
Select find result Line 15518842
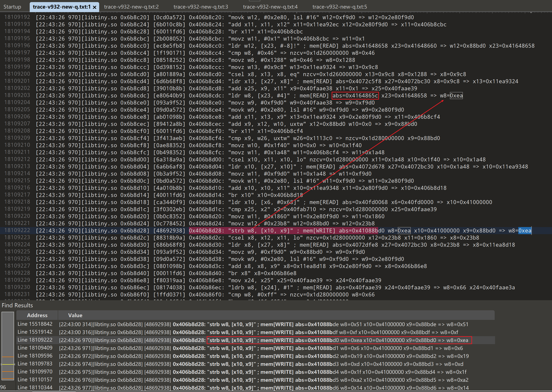(x=255, y=324)
